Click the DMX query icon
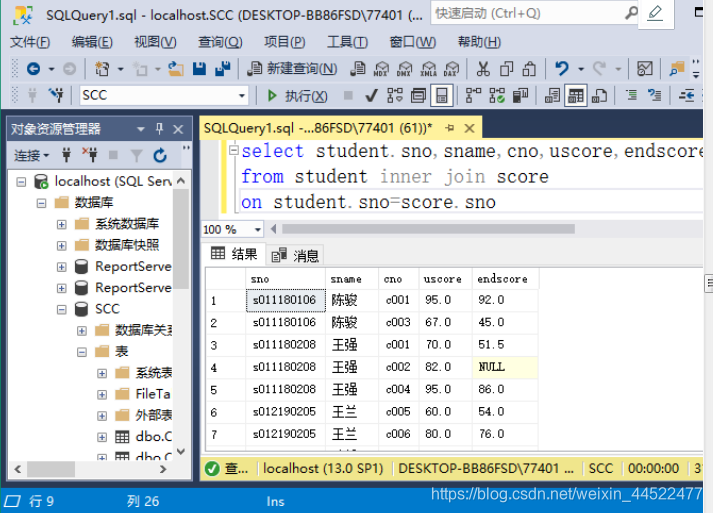713x513 pixels. pos(404,69)
